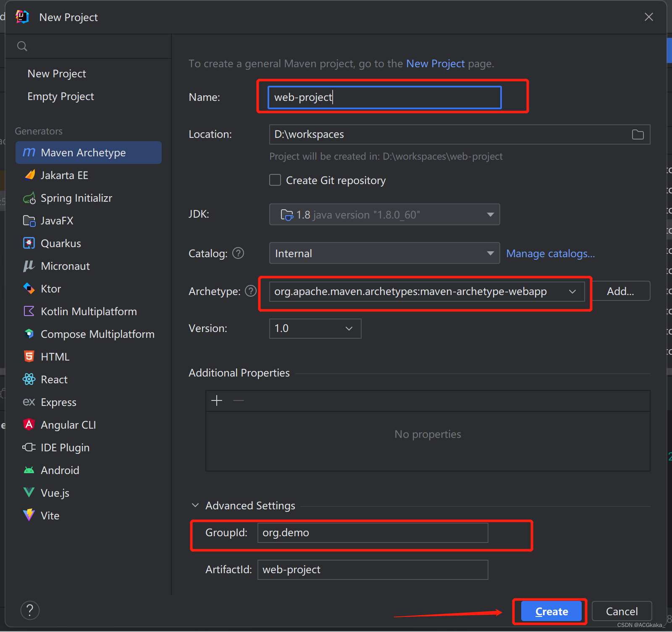Screen dimensions: 672x632
Task: Open Archetype help question-mark icon
Action: (251, 291)
